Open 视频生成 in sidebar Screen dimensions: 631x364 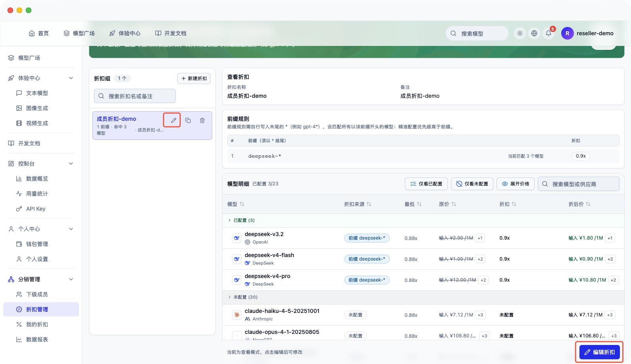click(x=41, y=123)
